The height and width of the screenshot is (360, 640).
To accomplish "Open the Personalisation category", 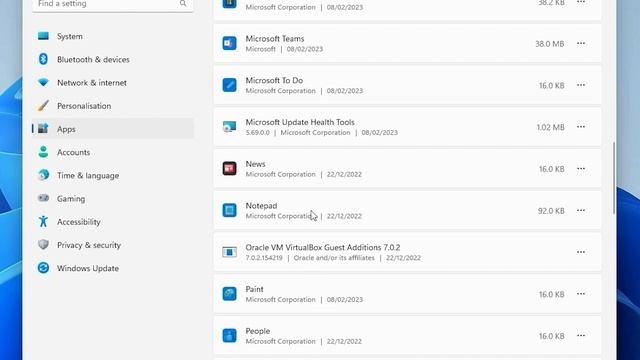I will coord(113,106).
